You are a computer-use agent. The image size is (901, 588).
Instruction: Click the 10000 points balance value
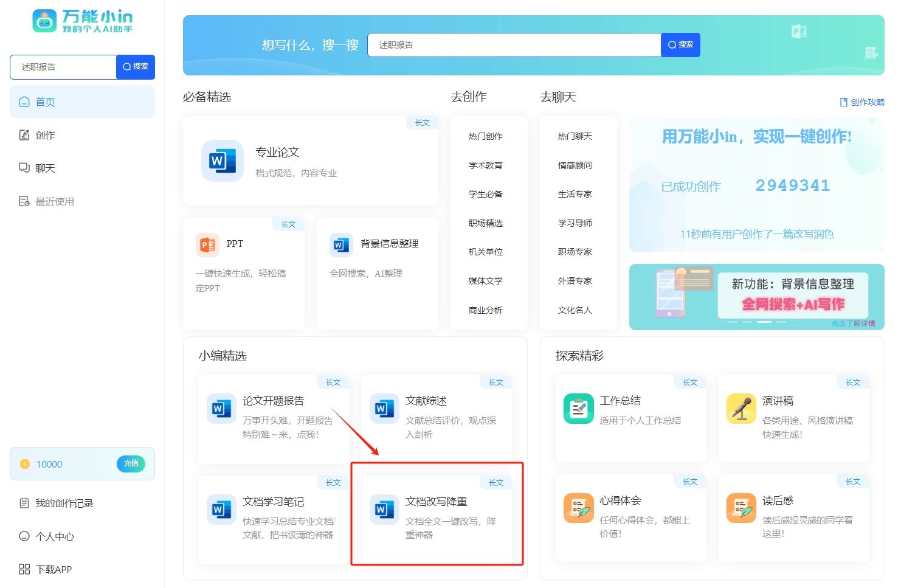pyautogui.click(x=49, y=464)
